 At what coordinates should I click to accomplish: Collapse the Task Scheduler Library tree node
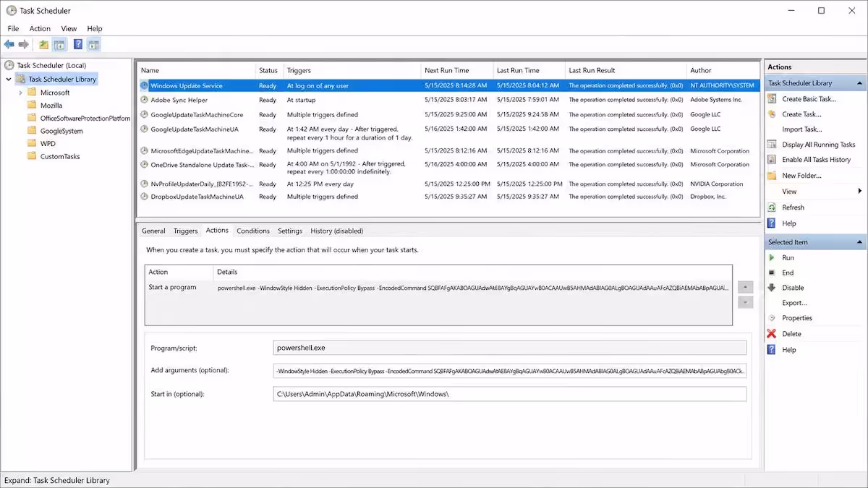(9, 80)
